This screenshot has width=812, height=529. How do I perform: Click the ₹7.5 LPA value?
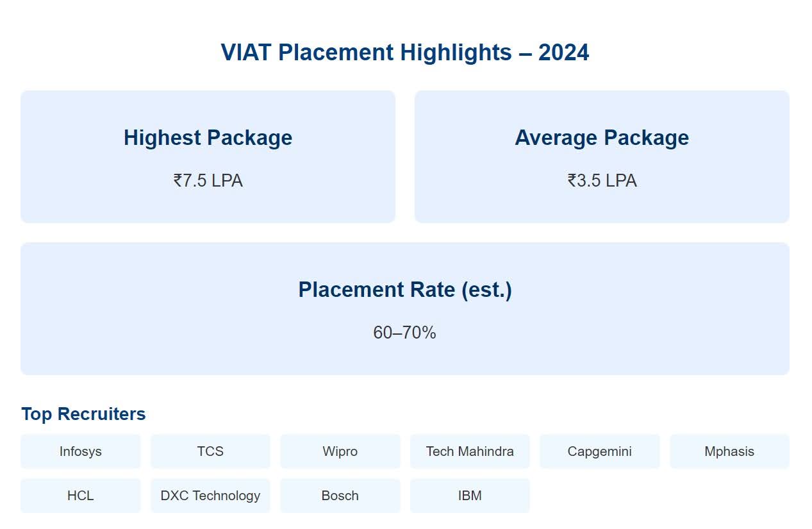pos(208,181)
